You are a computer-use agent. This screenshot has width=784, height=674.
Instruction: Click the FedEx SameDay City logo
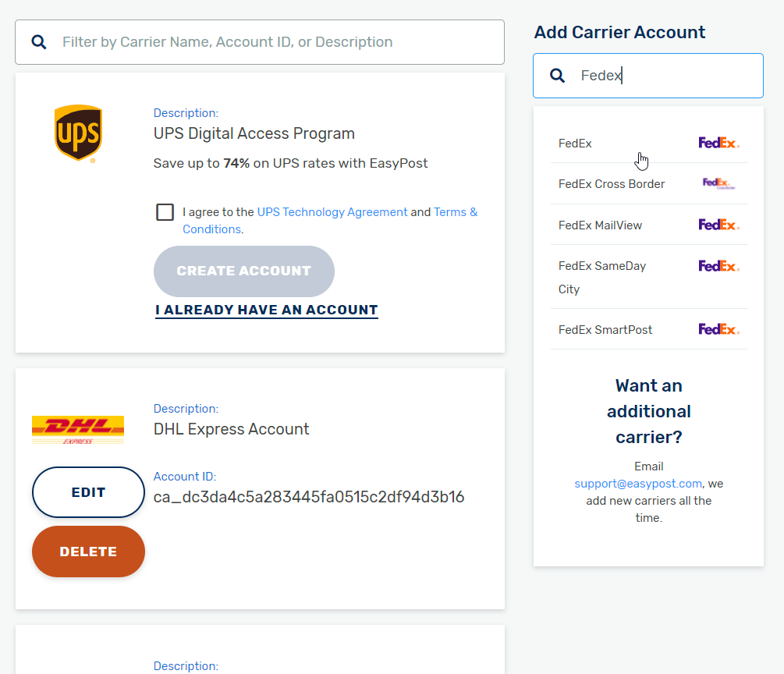(x=718, y=266)
